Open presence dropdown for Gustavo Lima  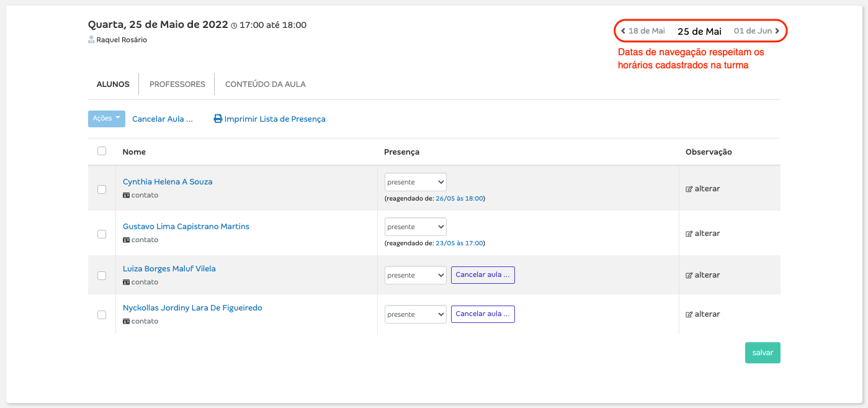click(416, 227)
